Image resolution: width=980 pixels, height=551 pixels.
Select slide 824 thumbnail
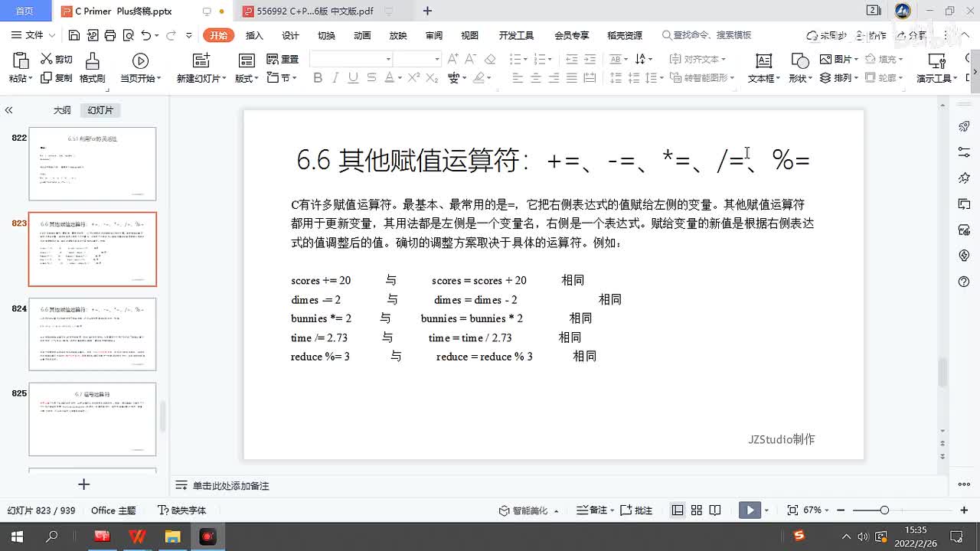tap(93, 334)
